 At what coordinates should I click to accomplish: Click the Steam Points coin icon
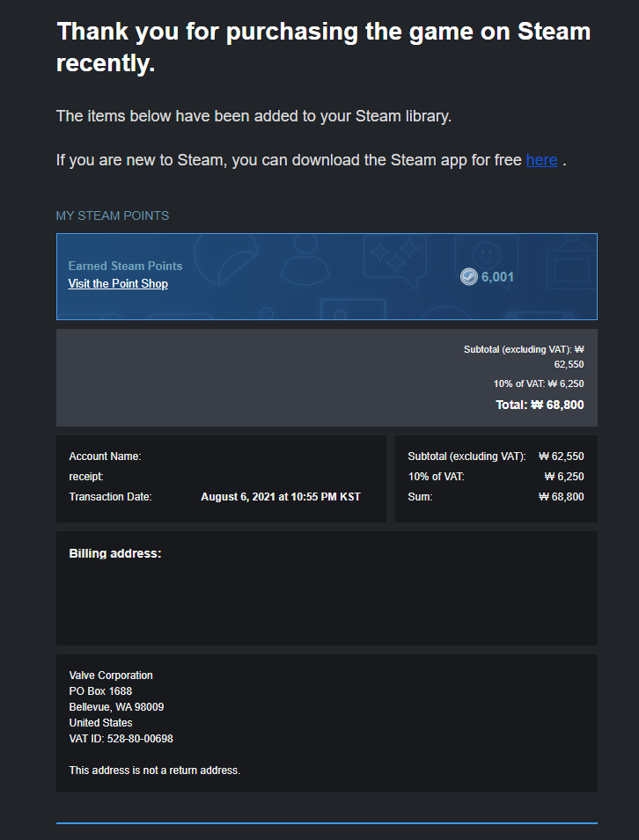click(x=468, y=277)
